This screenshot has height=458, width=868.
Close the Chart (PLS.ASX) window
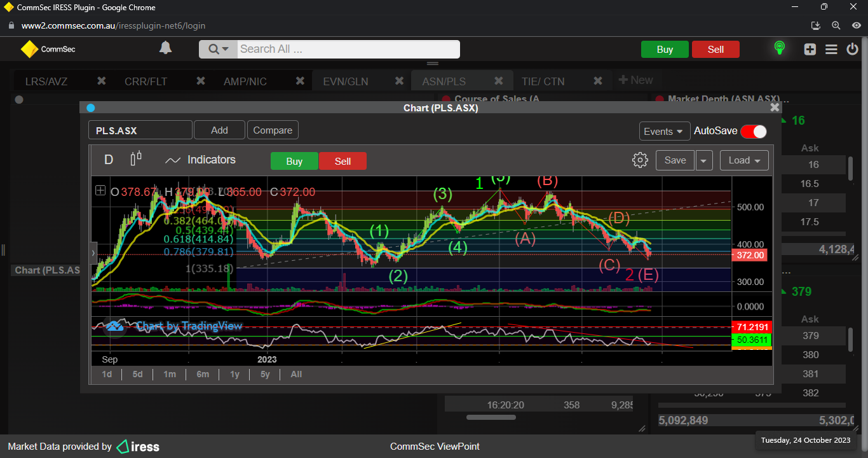(x=775, y=108)
